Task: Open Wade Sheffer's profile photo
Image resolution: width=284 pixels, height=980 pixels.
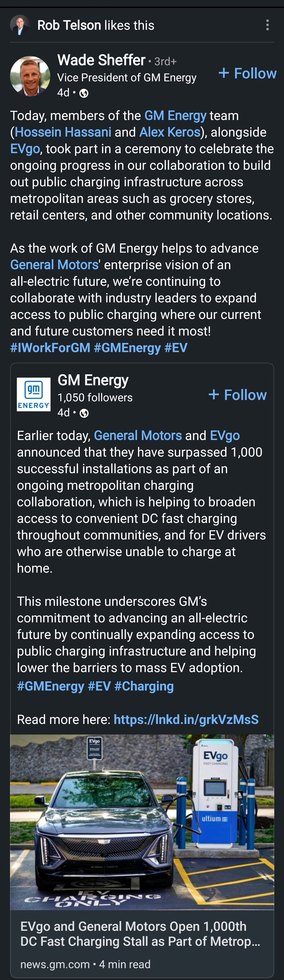Action: (x=30, y=76)
